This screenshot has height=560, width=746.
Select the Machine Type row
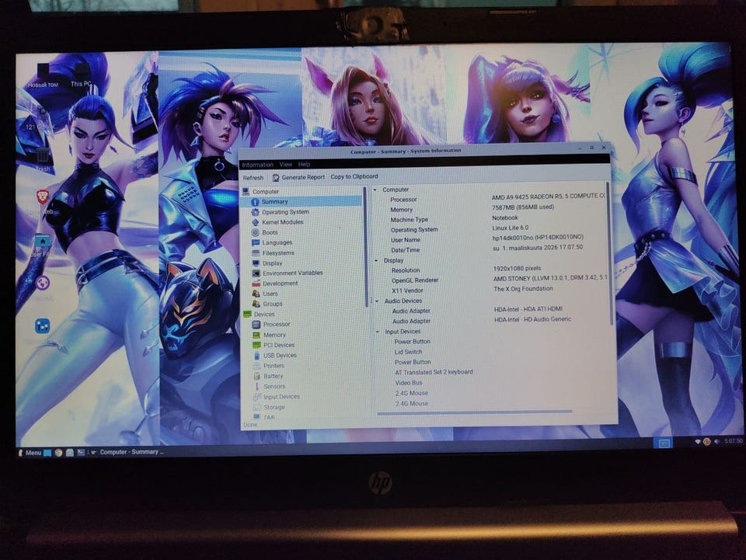coord(491,219)
